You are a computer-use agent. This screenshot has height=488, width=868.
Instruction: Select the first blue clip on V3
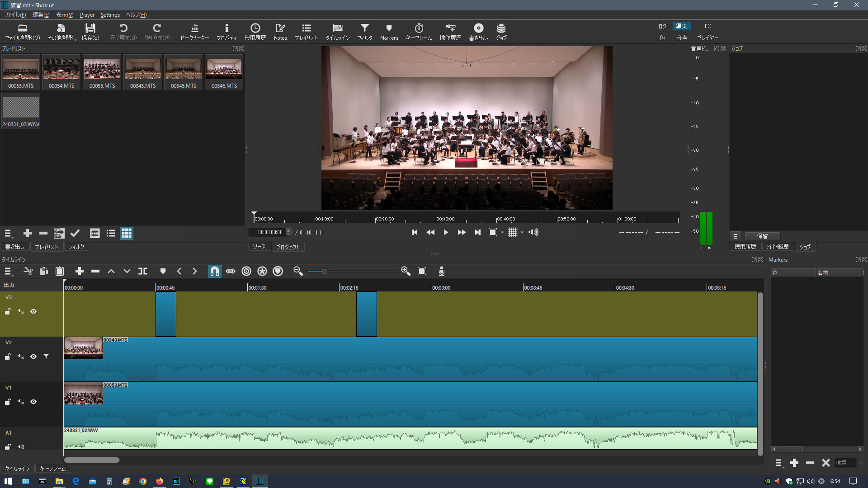point(166,314)
